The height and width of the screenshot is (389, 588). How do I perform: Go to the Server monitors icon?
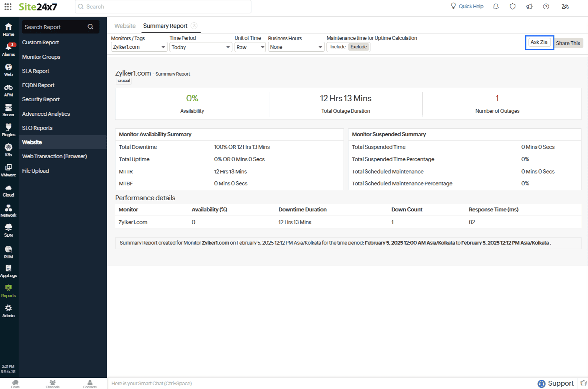click(8, 110)
